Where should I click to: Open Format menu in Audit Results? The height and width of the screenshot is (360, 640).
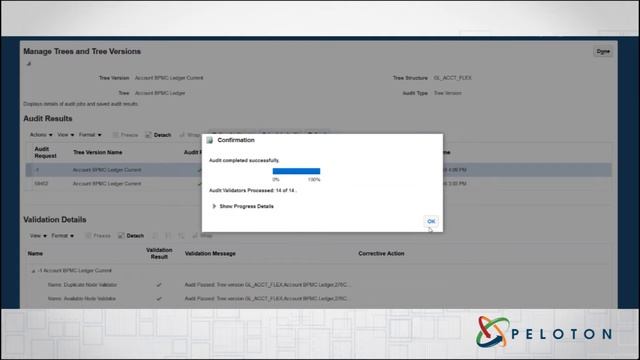pyautogui.click(x=90, y=135)
